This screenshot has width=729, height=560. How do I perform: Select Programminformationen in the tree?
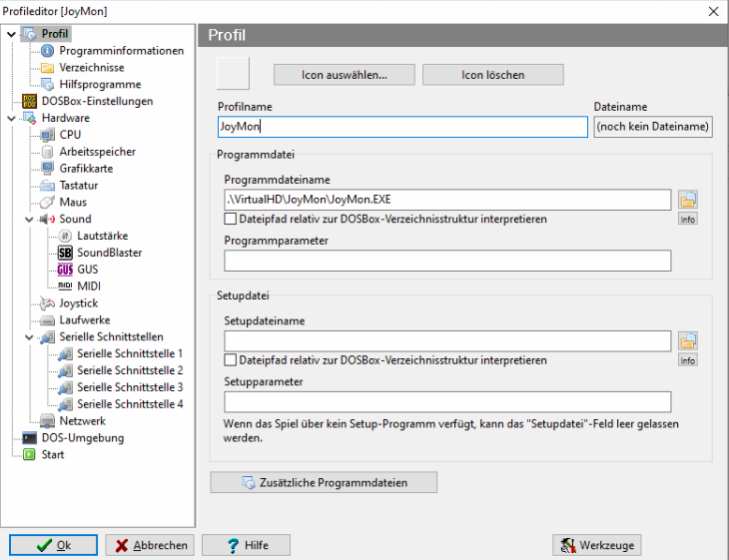[x=121, y=51]
